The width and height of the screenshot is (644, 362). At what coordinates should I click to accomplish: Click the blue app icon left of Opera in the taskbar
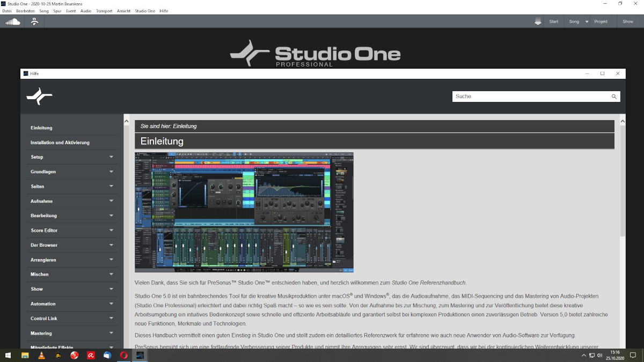[107, 355]
